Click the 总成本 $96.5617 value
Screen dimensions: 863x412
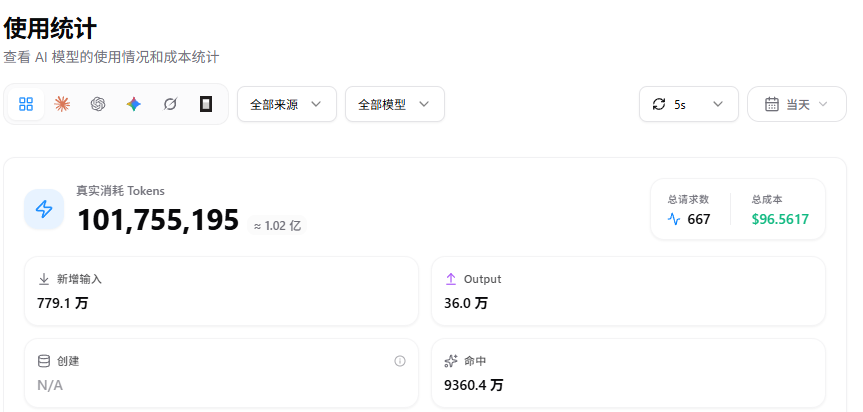[x=780, y=219]
